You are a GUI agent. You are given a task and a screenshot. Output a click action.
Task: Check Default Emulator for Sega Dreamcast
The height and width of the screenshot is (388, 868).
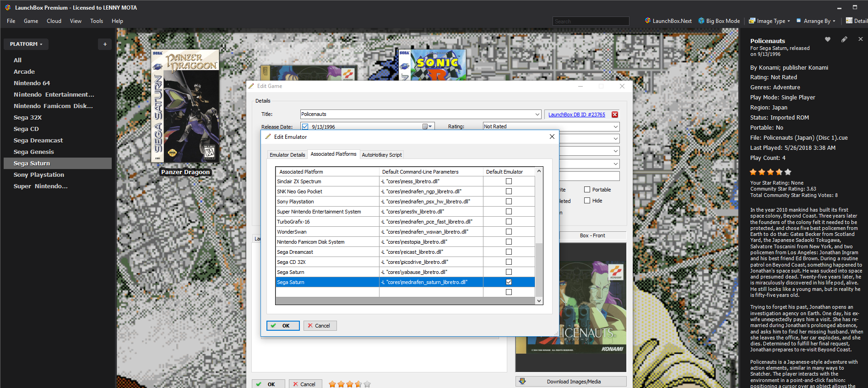tap(509, 252)
